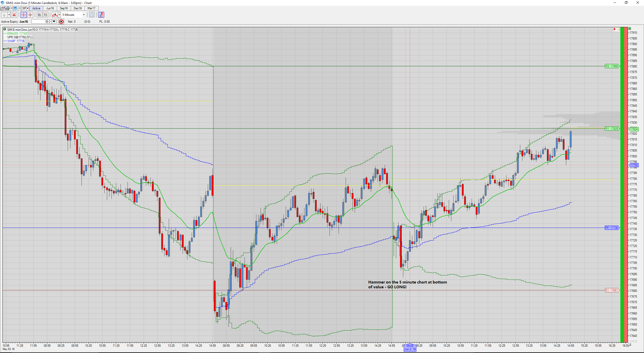Viewport: 644px width, 353px height.
Task: Expand the chart window dropdown arrow
Action: pos(20,8)
